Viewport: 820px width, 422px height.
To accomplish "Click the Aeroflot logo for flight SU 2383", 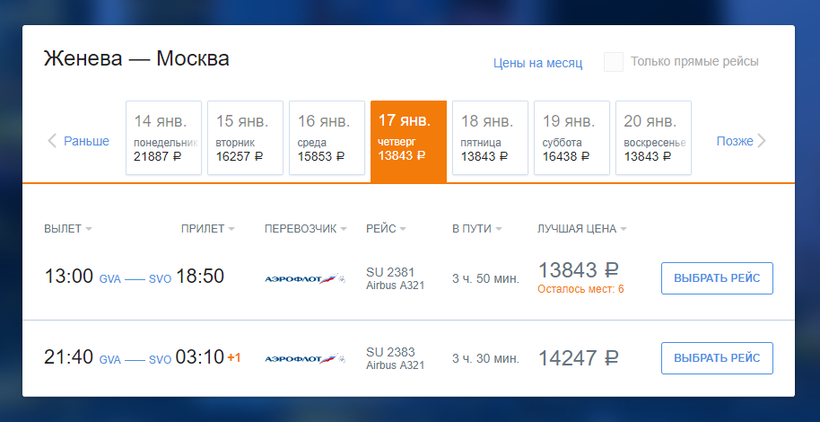I will (x=304, y=357).
